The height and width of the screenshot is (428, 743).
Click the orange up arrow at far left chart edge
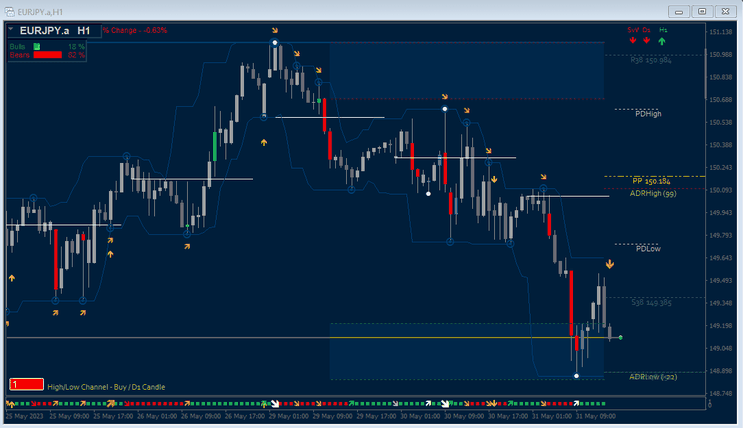pyautogui.click(x=12, y=278)
